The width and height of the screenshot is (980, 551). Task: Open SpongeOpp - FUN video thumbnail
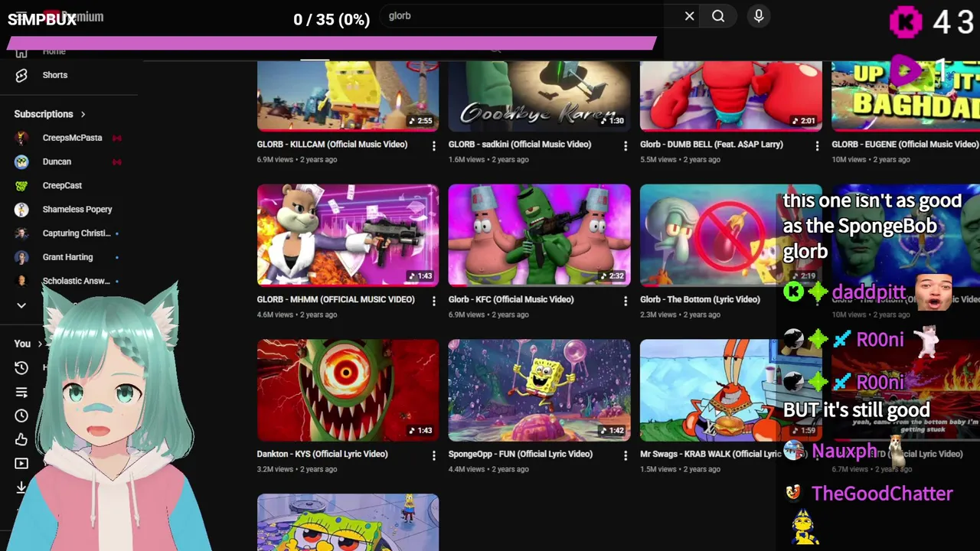(x=539, y=390)
